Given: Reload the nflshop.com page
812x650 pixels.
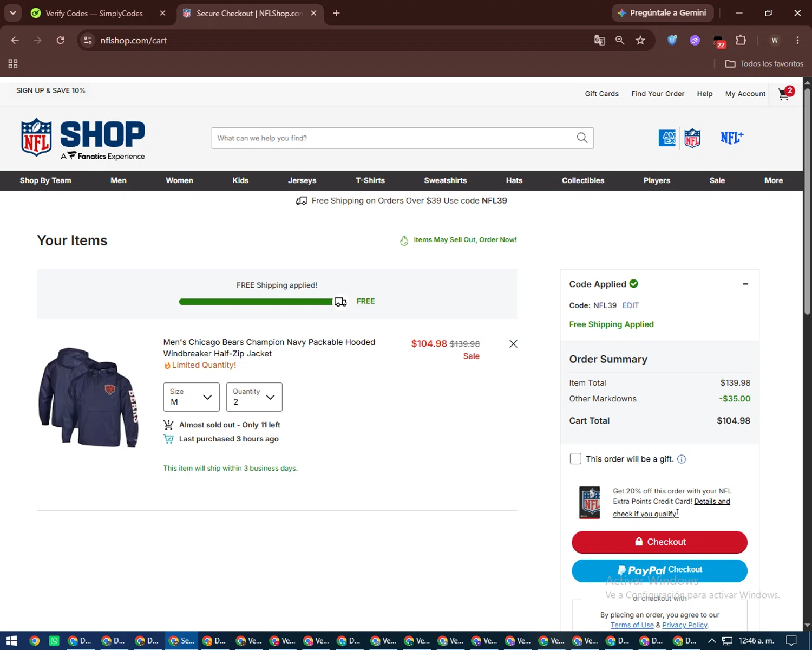Looking at the screenshot, I should 61,40.
